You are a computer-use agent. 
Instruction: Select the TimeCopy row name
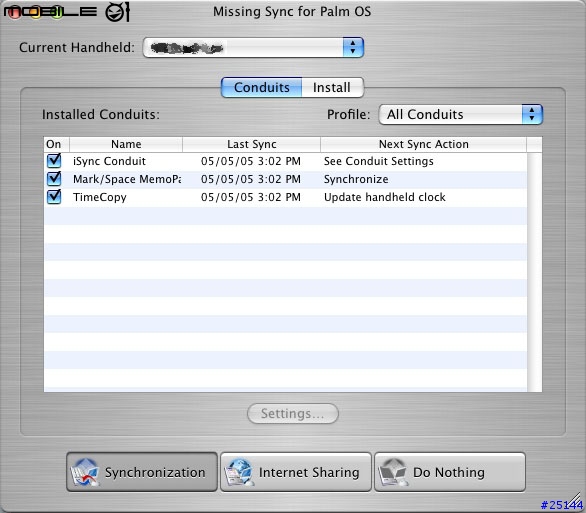(99, 197)
